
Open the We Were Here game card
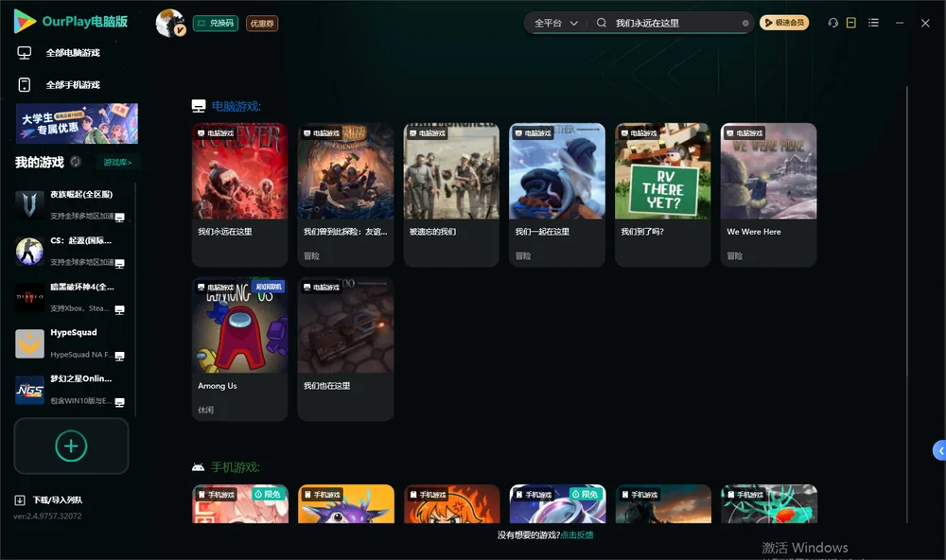(x=768, y=195)
